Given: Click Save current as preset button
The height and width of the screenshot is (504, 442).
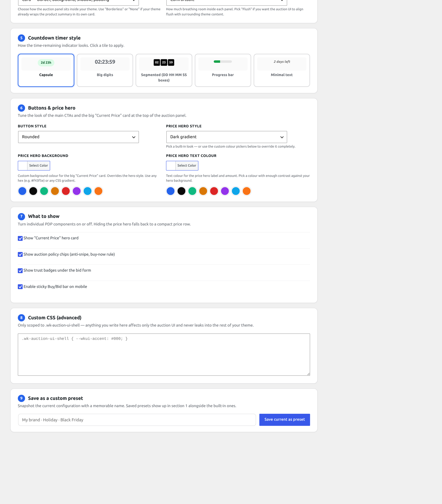Looking at the screenshot, I should coord(285,420).
